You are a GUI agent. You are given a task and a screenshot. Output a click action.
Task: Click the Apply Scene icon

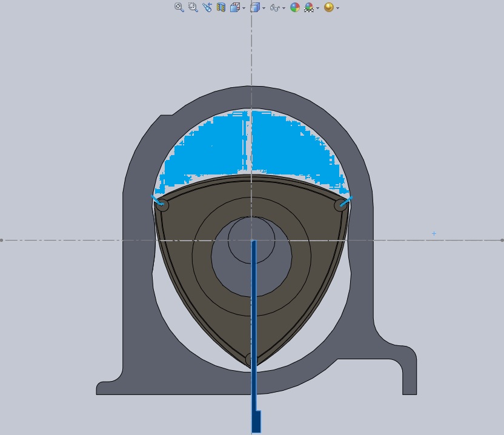(x=309, y=7)
